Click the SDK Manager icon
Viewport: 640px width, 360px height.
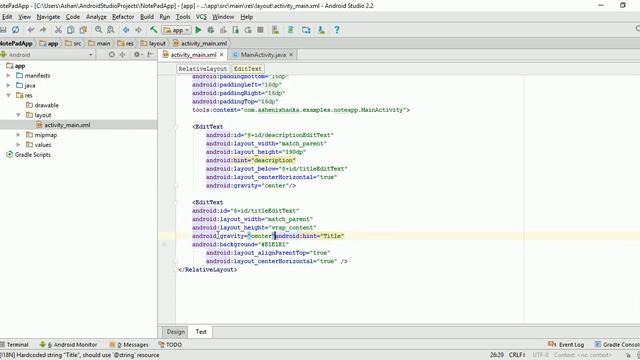point(321,30)
